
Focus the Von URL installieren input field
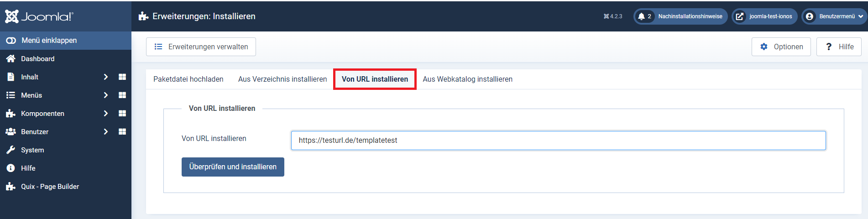click(559, 141)
